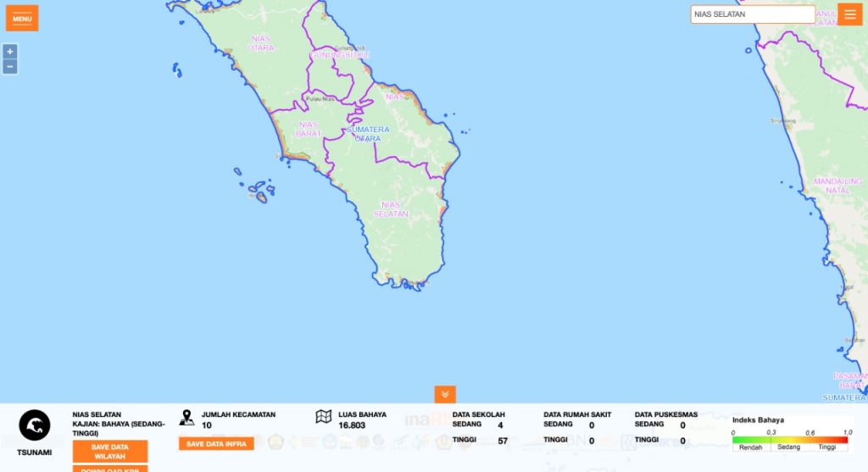Open the orange MENU button
868x472 pixels.
tap(22, 19)
